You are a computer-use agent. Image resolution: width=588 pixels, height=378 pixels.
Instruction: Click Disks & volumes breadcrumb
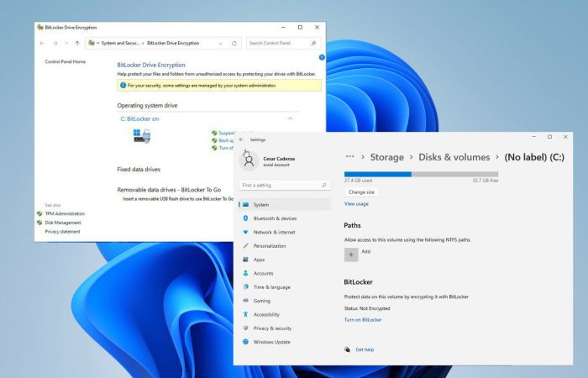454,157
